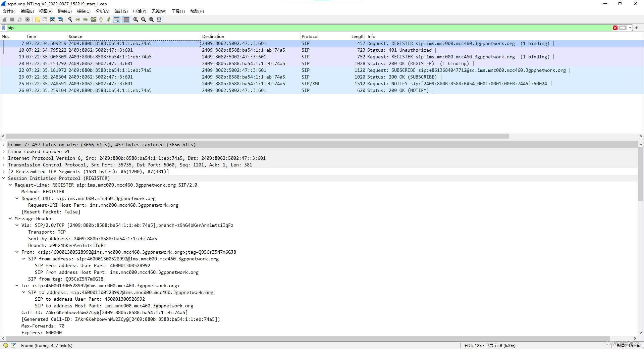Toggle packet colorization rules
Image resolution: width=644 pixels, height=349 pixels.
click(x=126, y=19)
